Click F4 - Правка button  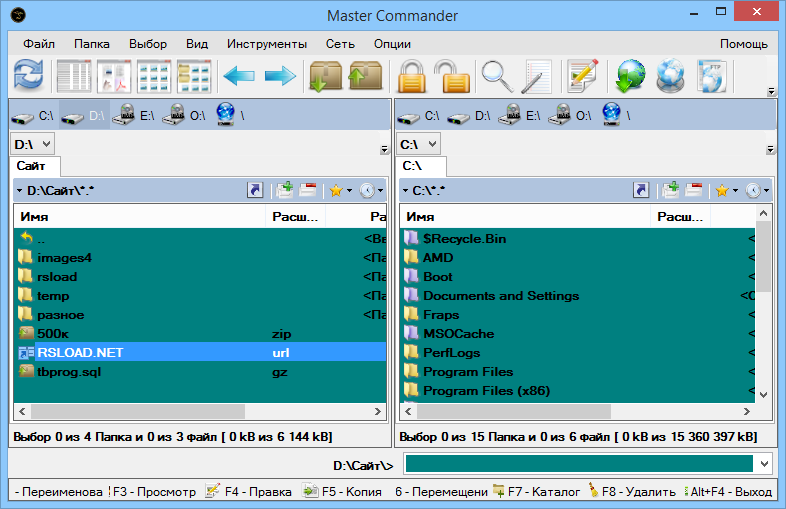250,491
